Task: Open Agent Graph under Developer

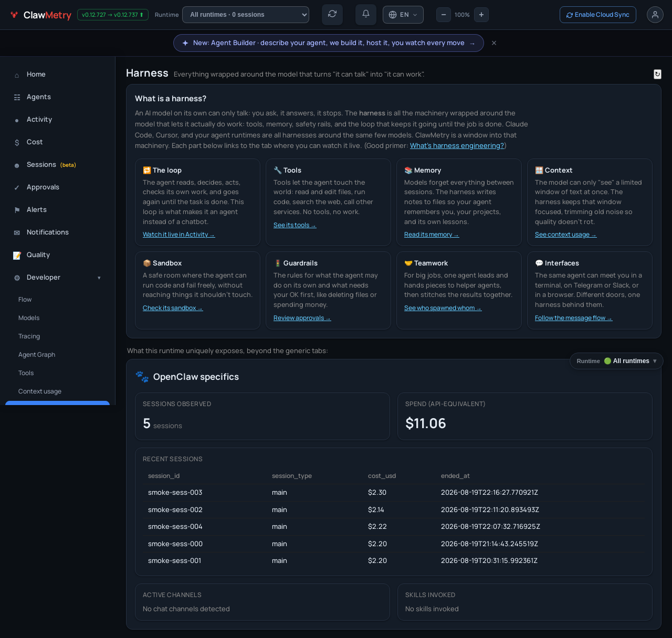Action: [x=37, y=355]
